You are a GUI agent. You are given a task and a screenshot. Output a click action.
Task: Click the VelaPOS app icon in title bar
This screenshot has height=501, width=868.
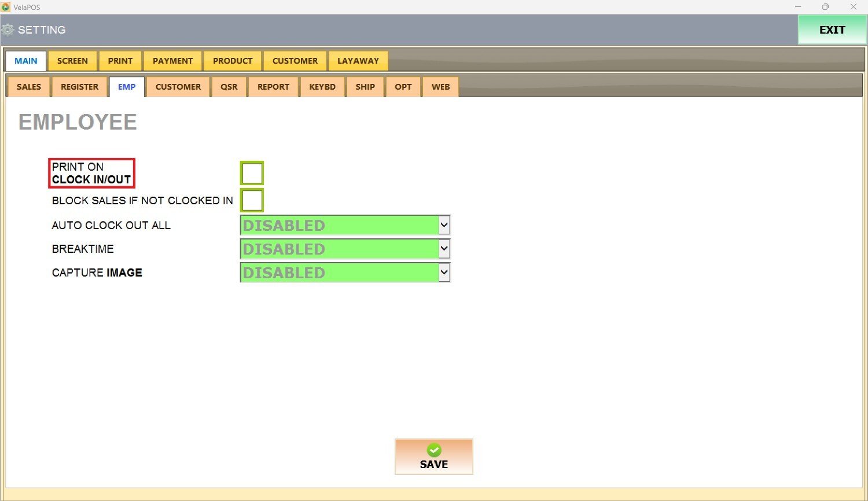point(6,7)
